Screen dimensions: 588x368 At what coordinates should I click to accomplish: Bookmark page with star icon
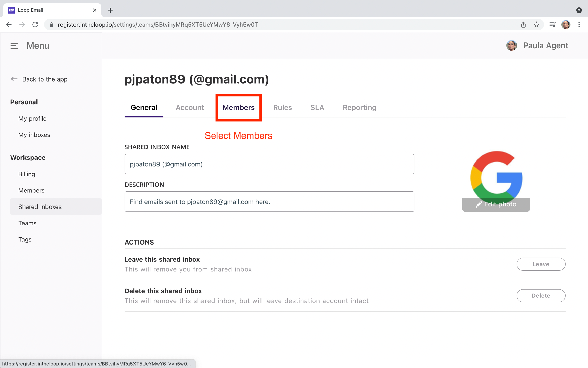[536, 25]
